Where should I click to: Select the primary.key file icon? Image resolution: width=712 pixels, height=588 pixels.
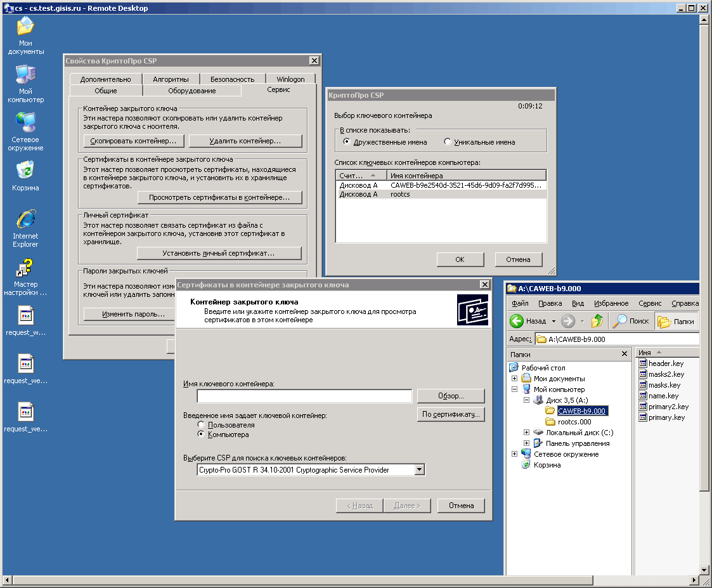642,417
